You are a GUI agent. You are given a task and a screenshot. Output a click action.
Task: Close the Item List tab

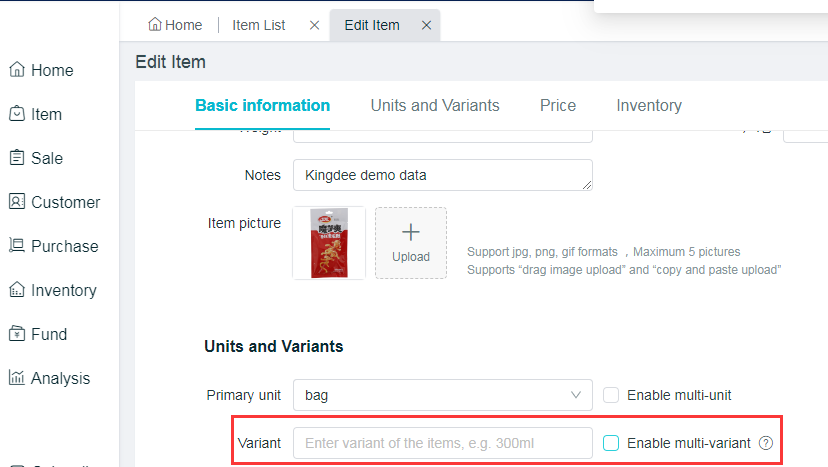(x=315, y=26)
